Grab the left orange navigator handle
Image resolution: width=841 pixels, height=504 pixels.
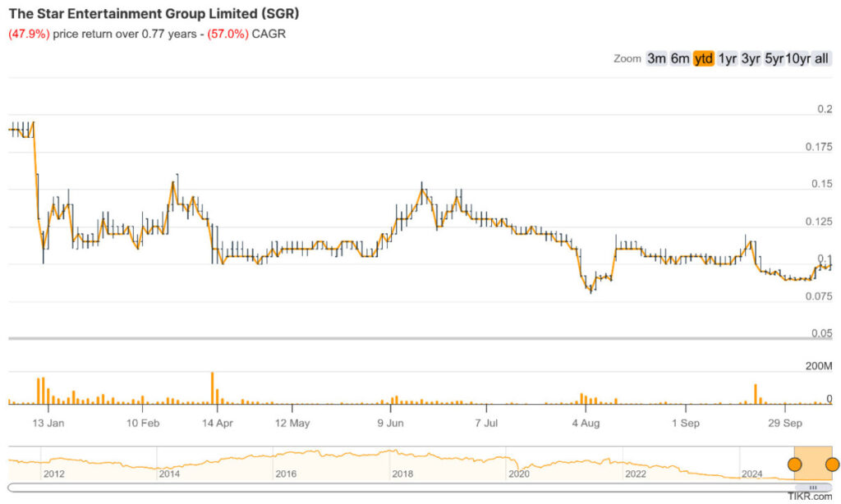click(794, 464)
